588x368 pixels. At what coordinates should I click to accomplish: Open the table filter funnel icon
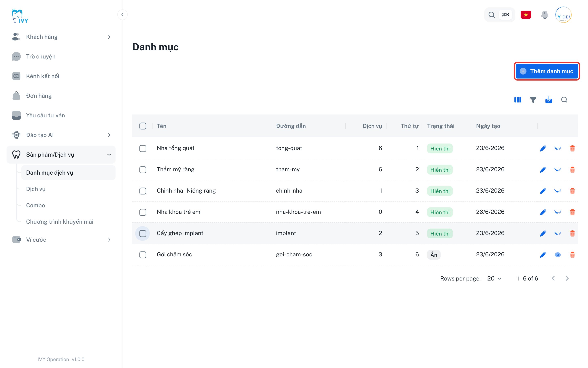click(x=533, y=100)
